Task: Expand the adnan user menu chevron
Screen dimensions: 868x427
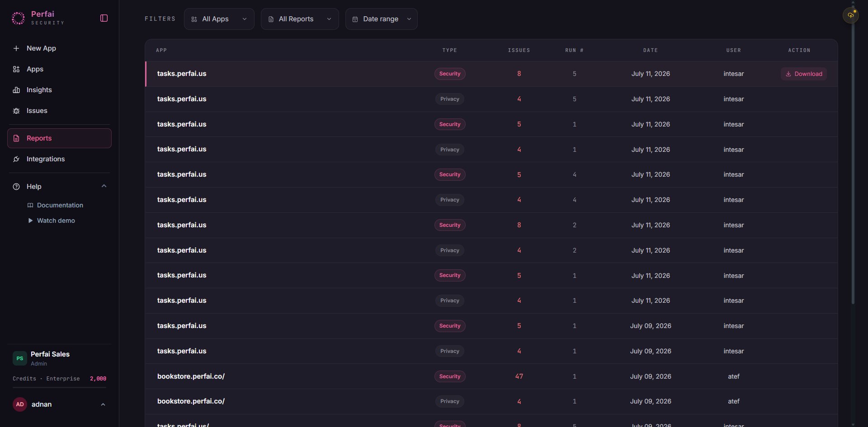Action: tap(103, 404)
